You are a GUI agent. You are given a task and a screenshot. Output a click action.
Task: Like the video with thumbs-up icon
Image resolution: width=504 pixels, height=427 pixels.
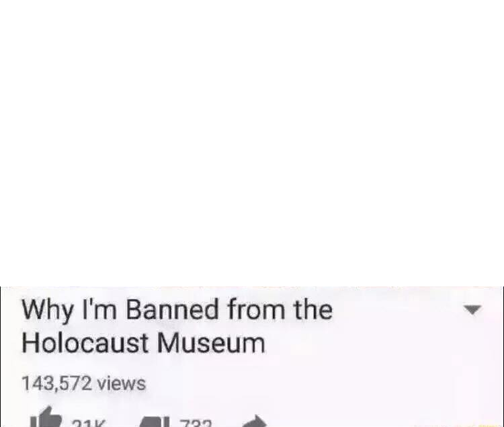(x=45, y=418)
